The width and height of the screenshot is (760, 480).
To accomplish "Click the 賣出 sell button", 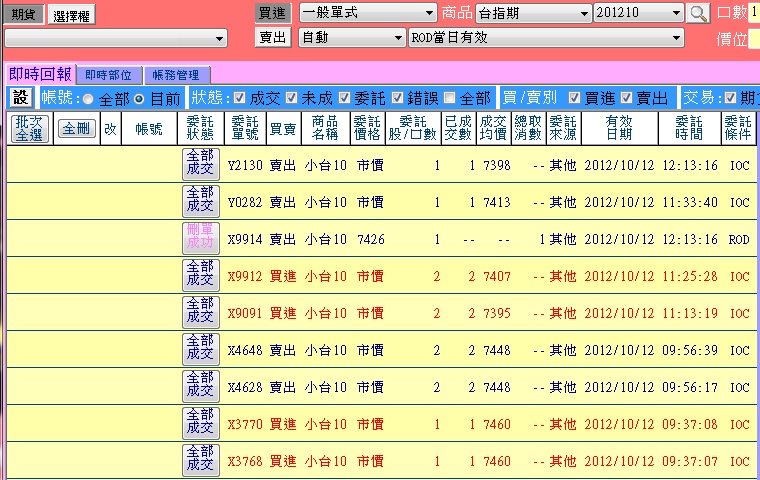I will [273, 37].
